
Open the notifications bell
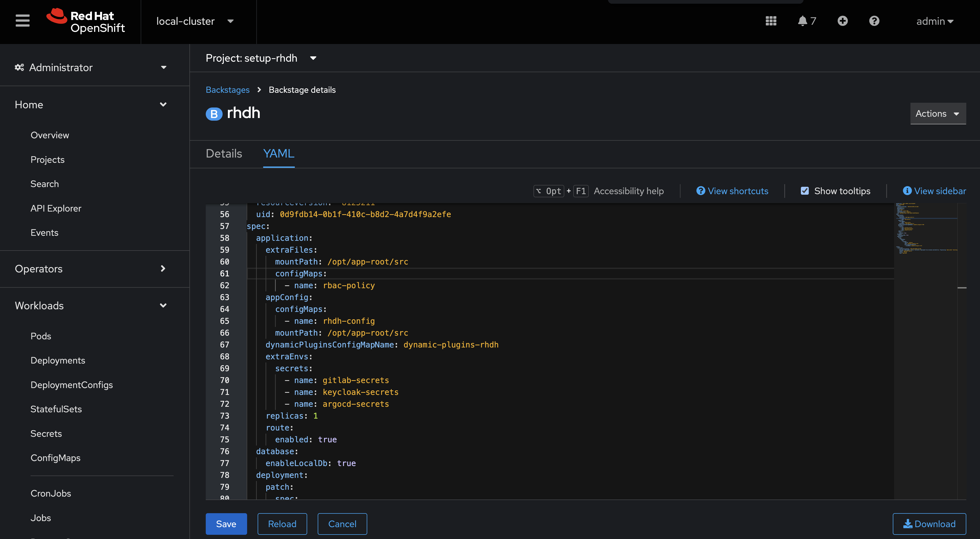point(806,21)
